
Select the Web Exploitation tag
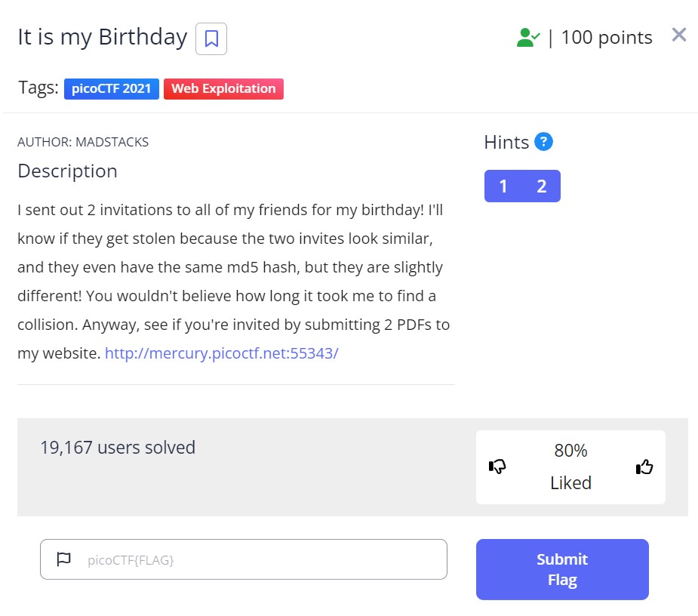(223, 88)
